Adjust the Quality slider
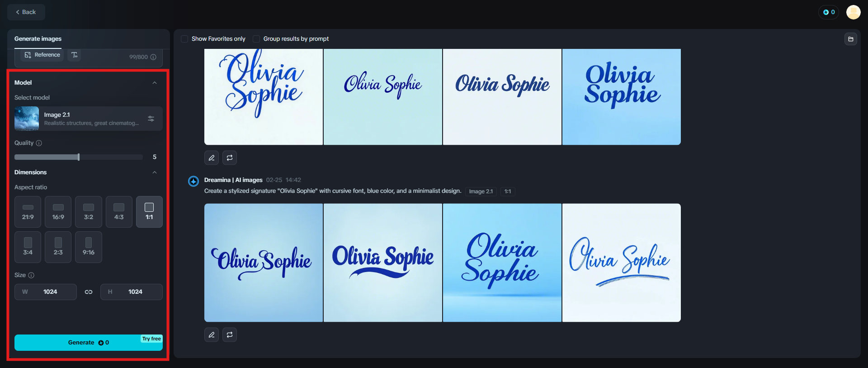The height and width of the screenshot is (368, 868). tap(79, 157)
